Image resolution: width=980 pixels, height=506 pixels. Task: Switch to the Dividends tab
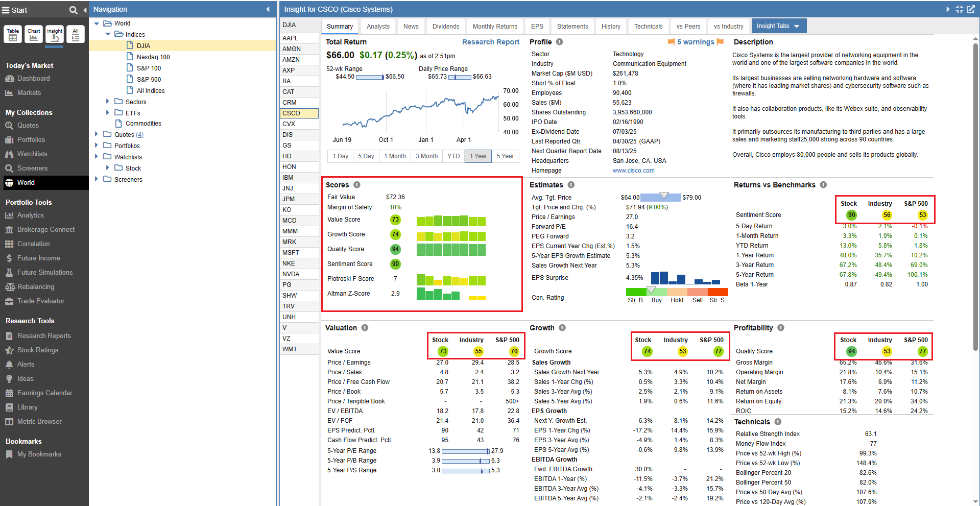coord(446,27)
